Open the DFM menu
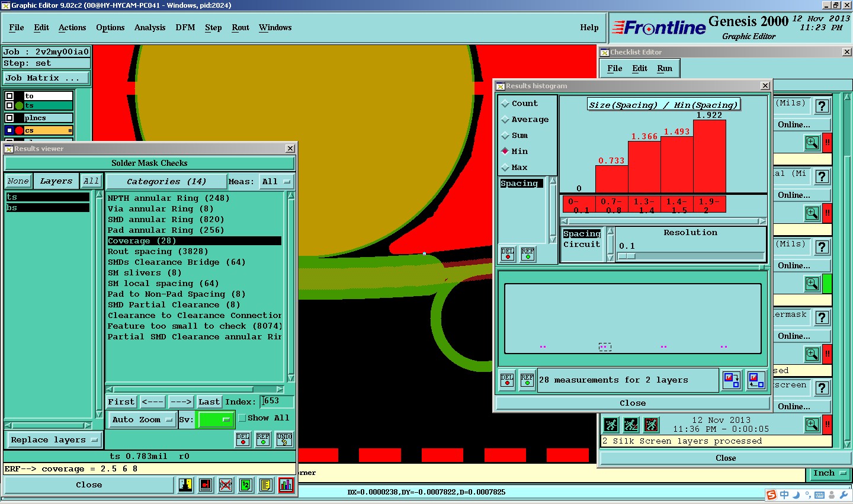The height and width of the screenshot is (504, 853). [185, 28]
